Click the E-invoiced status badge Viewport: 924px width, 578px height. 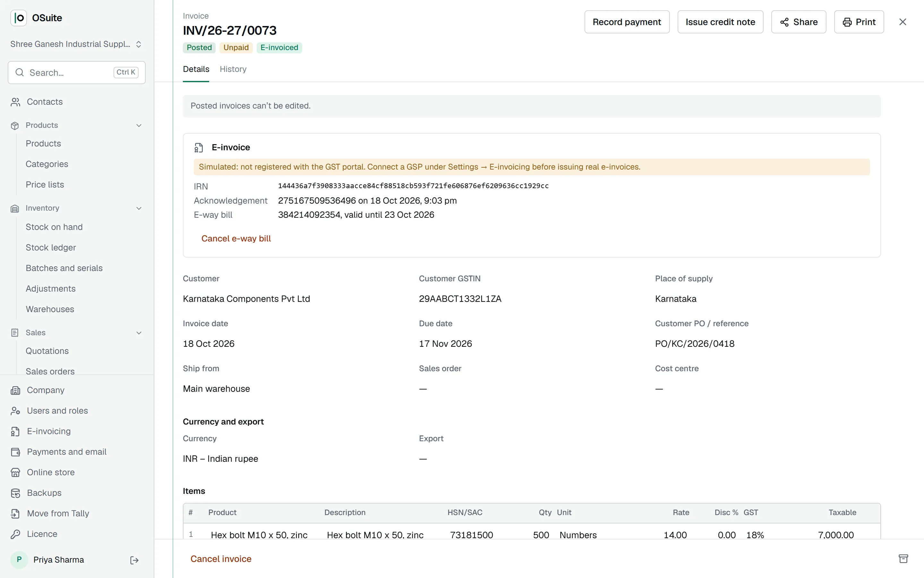click(279, 48)
